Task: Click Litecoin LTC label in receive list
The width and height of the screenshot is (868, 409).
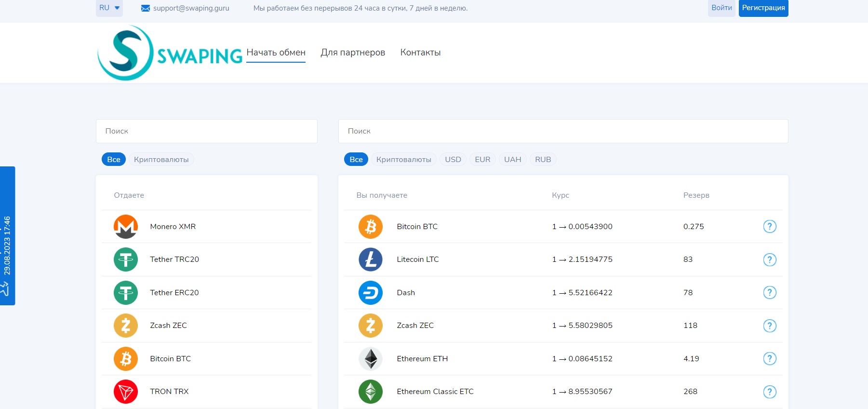Action: click(x=418, y=259)
